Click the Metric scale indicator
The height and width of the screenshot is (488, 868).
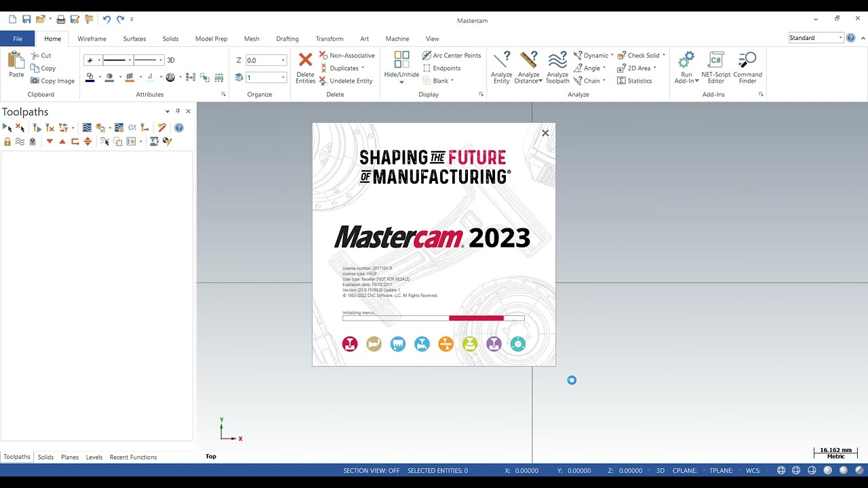[x=835, y=453]
